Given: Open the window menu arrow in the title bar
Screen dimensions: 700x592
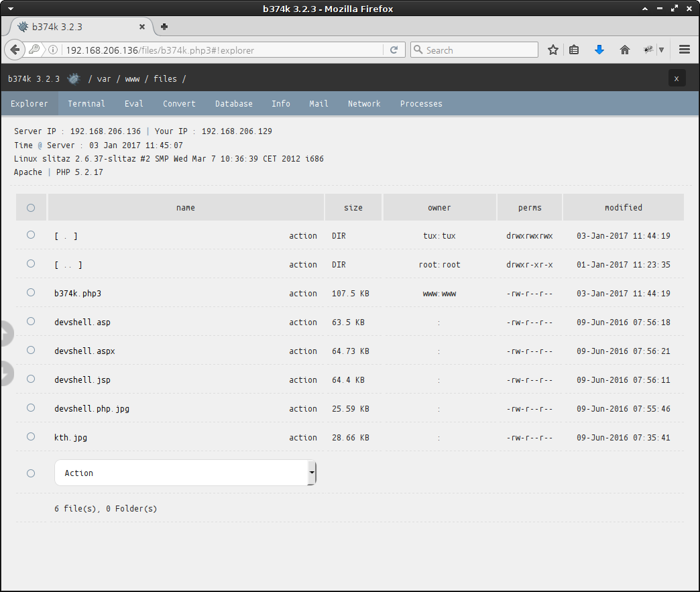Looking at the screenshot, I should [11, 9].
